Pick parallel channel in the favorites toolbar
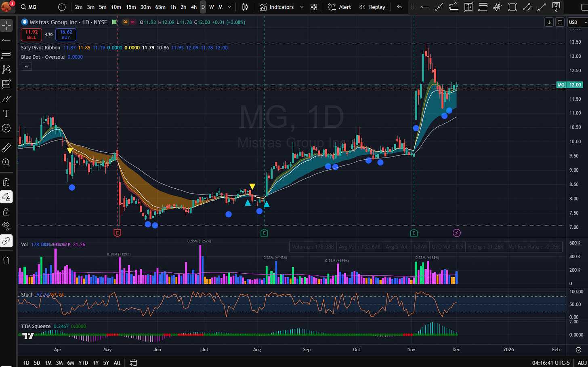Viewport: 588px width, 367px height. 527,7
